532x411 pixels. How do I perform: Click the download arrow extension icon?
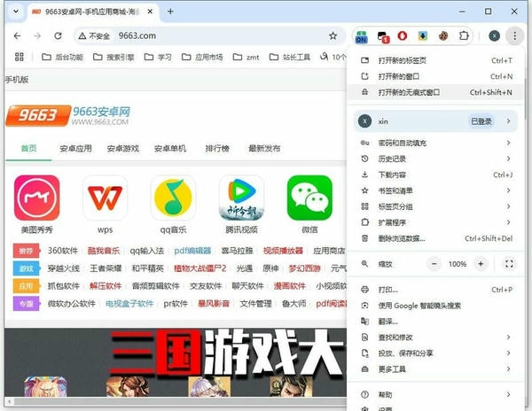(423, 35)
